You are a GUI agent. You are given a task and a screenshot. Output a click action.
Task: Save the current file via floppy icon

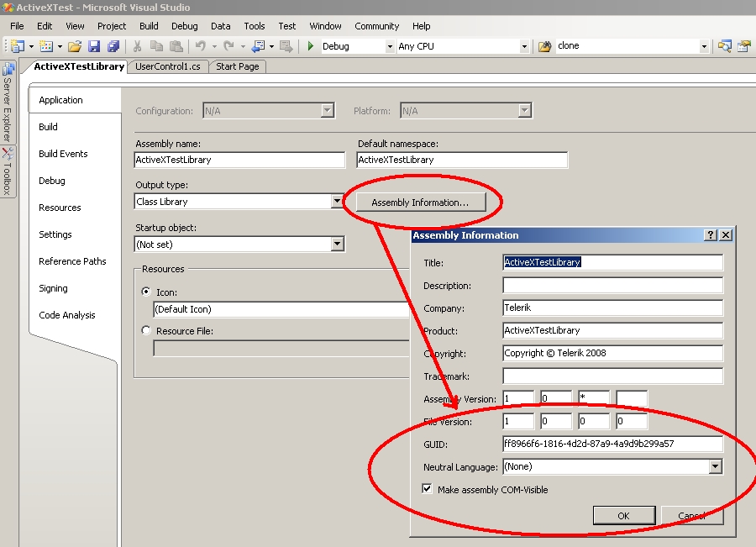[x=94, y=46]
